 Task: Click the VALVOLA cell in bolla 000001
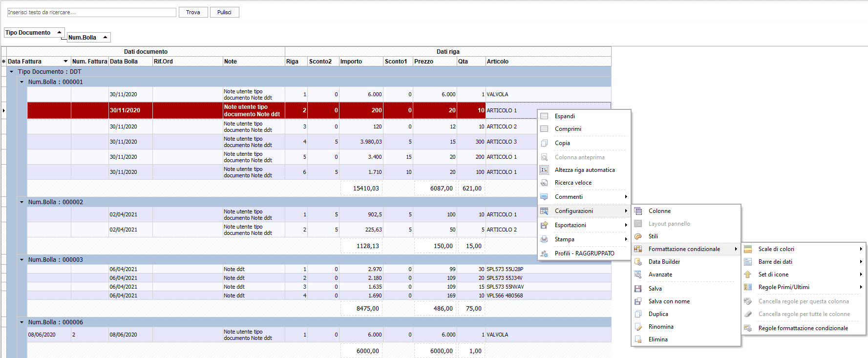click(548, 94)
